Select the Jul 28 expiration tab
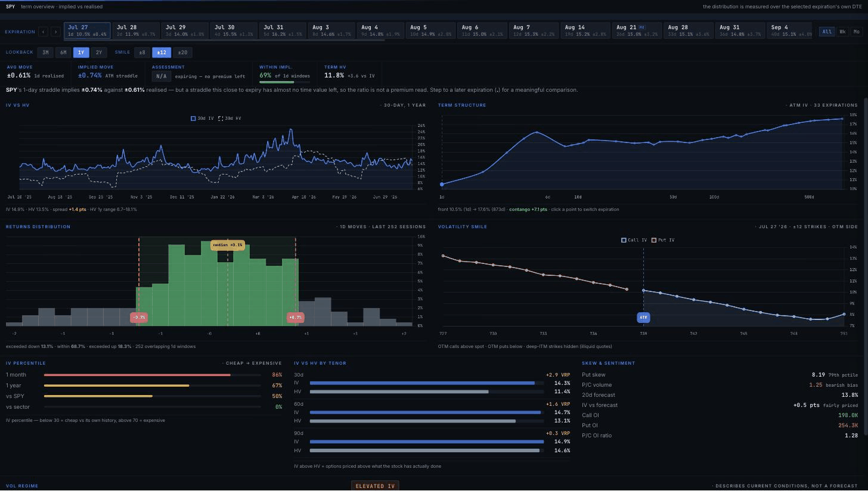The image size is (868, 491). tap(137, 31)
